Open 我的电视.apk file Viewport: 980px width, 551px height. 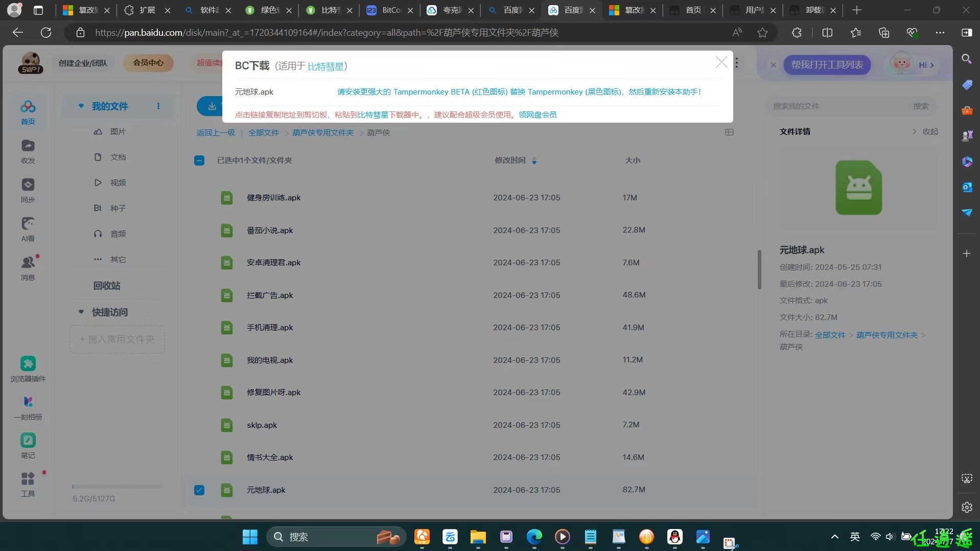(270, 360)
